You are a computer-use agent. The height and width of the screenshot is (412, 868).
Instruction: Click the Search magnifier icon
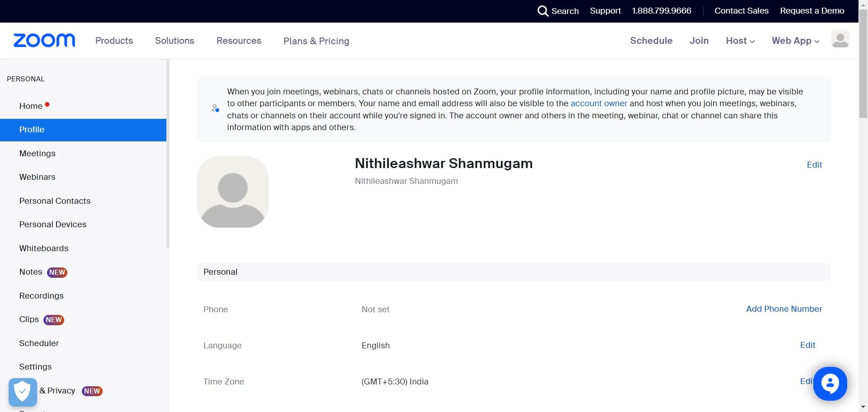pos(542,11)
